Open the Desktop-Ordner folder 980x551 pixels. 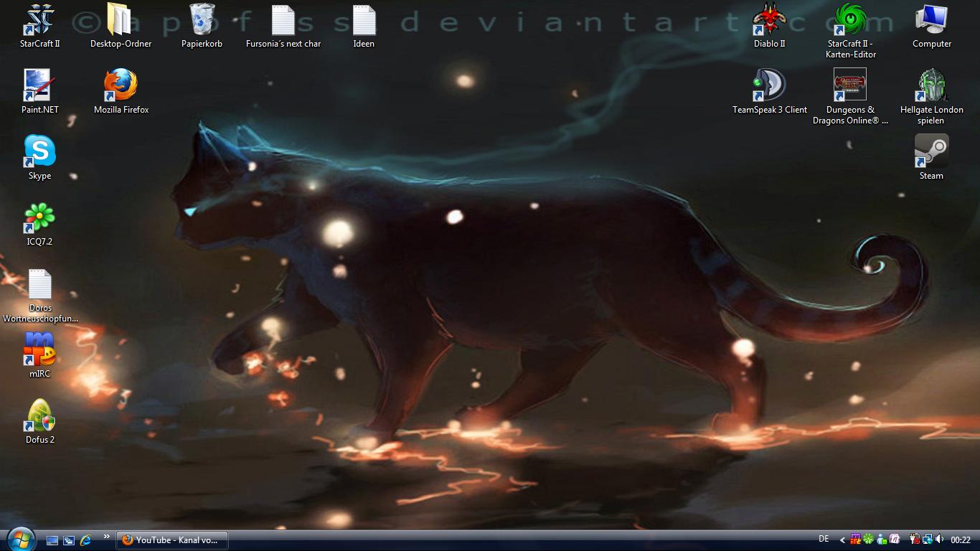pyautogui.click(x=121, y=26)
